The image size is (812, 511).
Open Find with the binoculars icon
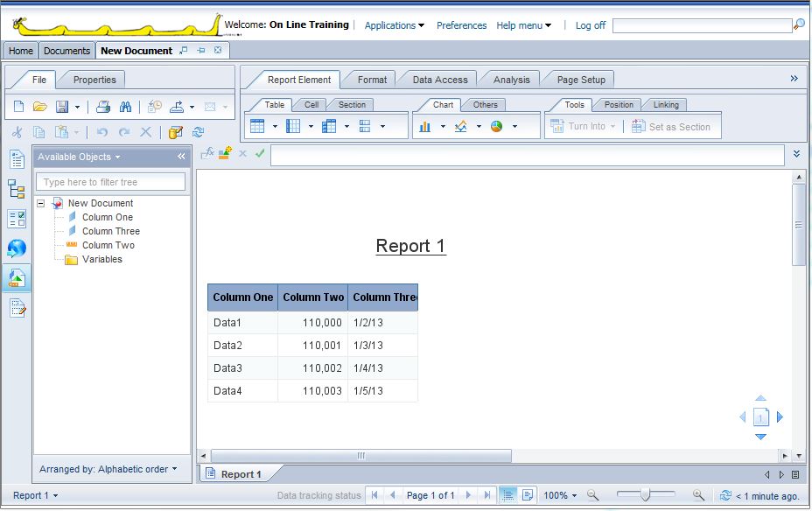coord(125,107)
